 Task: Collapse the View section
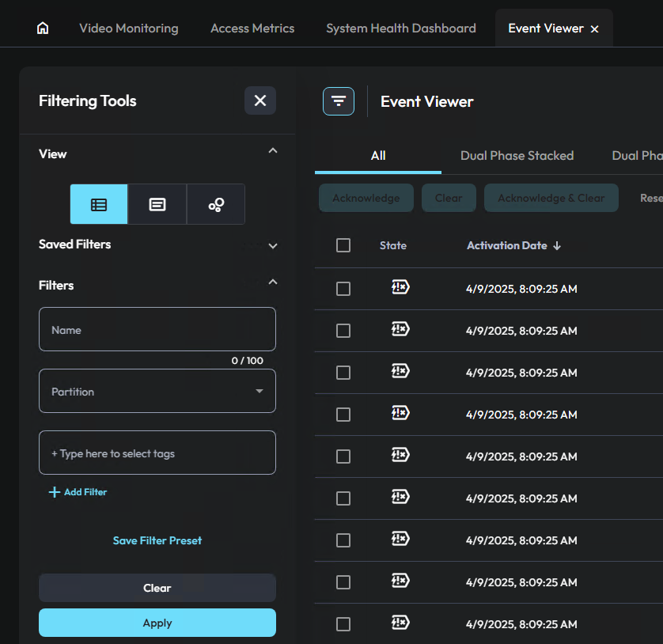click(273, 150)
